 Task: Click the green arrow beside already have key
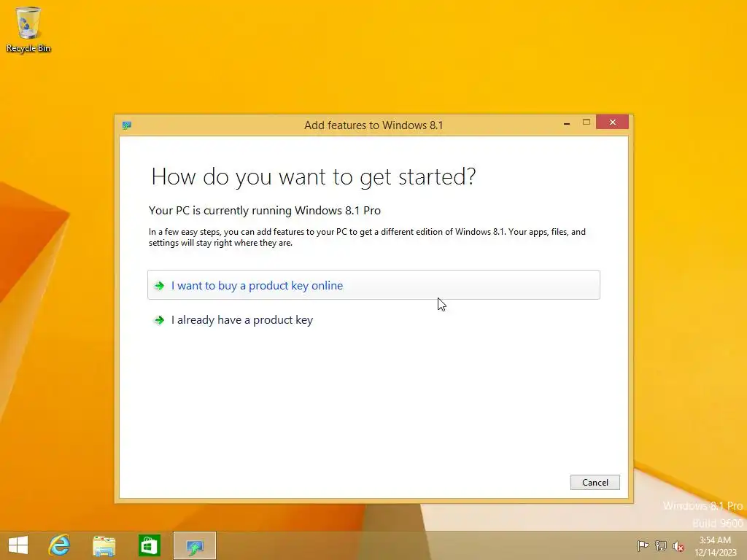pos(159,320)
